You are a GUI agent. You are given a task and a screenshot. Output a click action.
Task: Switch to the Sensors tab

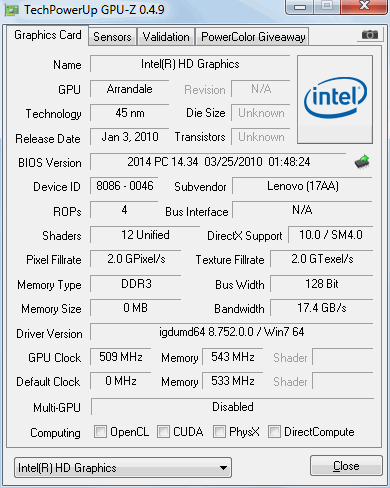point(112,37)
